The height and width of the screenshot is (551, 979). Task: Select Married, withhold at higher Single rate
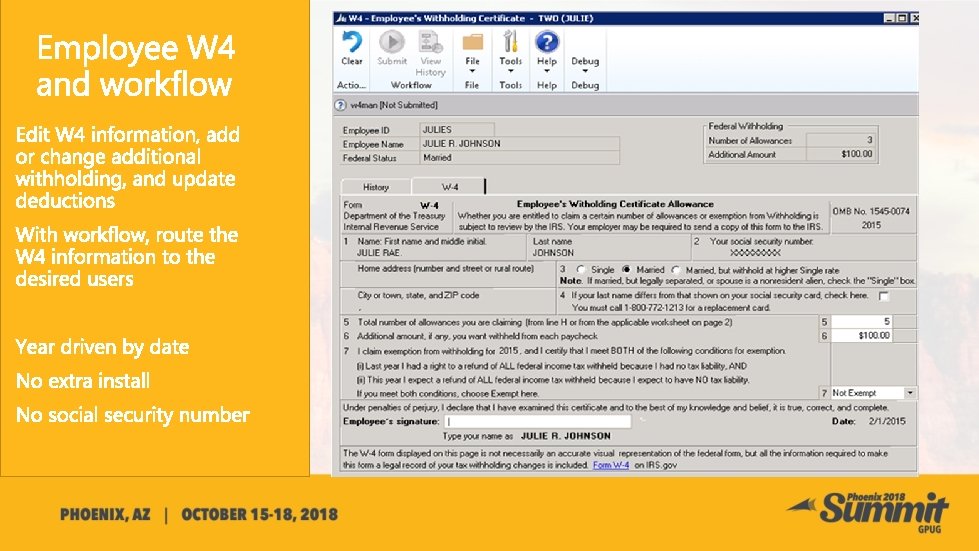click(x=676, y=270)
